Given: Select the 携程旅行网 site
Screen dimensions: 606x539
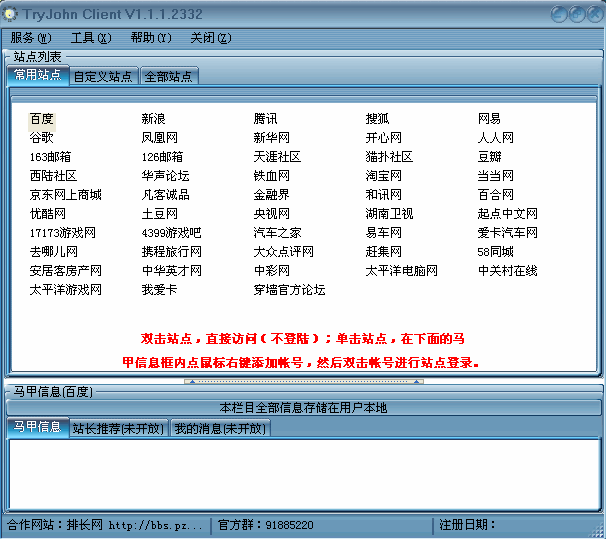Looking at the screenshot, I should pyautogui.click(x=172, y=252).
